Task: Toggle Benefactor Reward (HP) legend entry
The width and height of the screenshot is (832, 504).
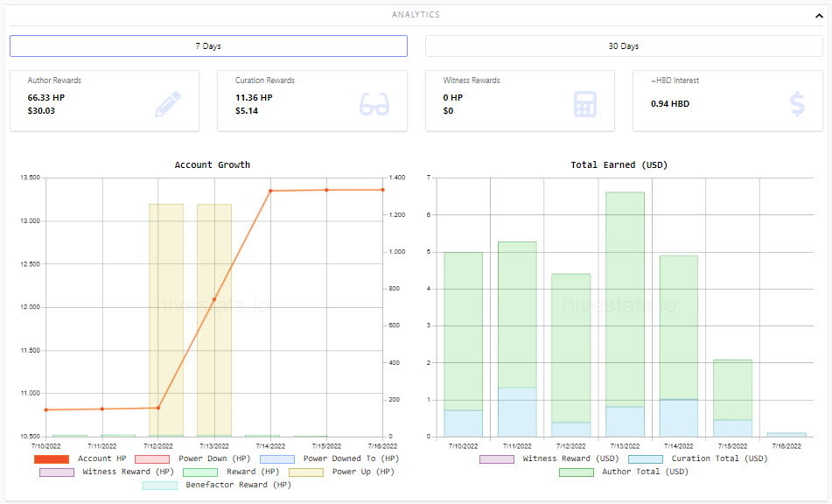Action: pyautogui.click(x=217, y=485)
